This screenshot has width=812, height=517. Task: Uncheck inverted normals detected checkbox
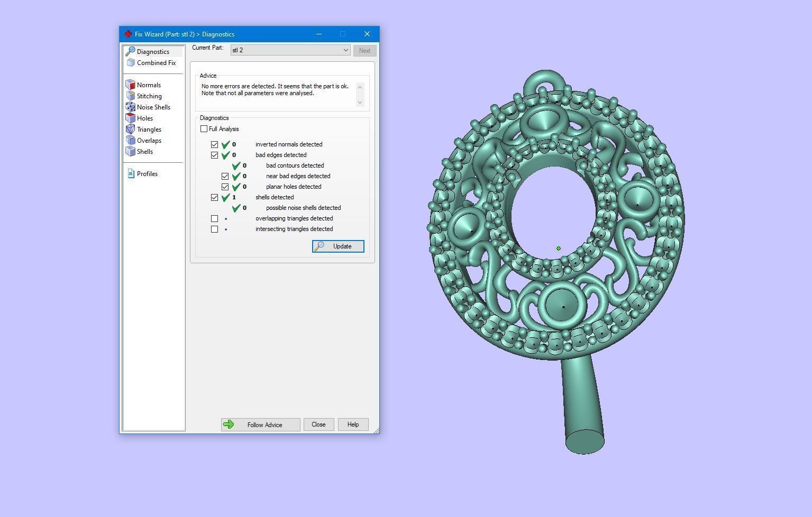(214, 144)
